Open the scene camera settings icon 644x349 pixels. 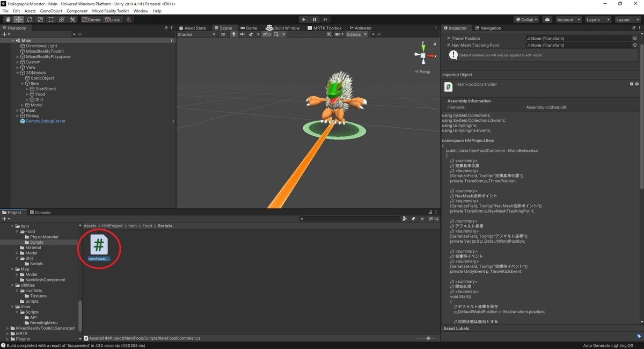point(339,34)
